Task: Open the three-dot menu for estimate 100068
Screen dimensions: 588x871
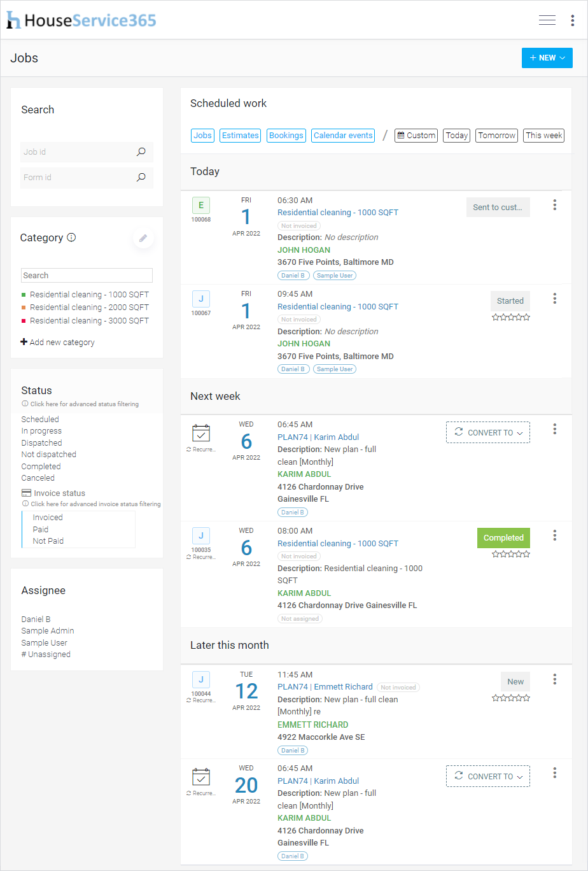Action: point(555,205)
